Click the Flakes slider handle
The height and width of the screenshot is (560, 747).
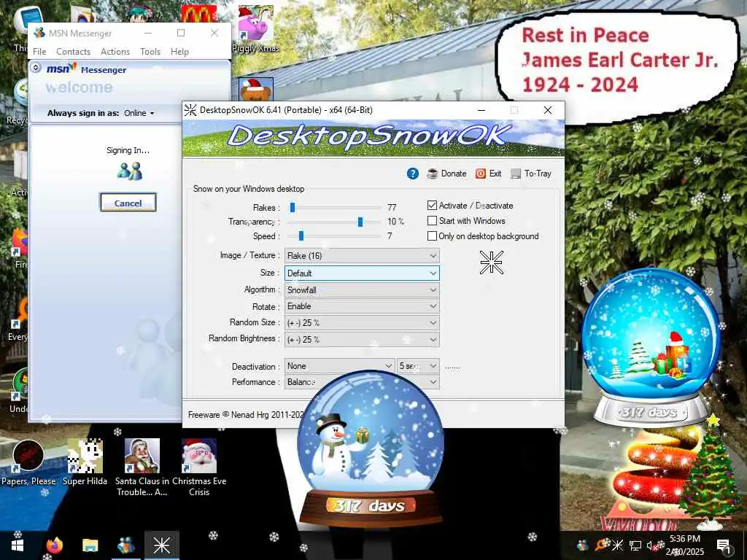pyautogui.click(x=293, y=207)
